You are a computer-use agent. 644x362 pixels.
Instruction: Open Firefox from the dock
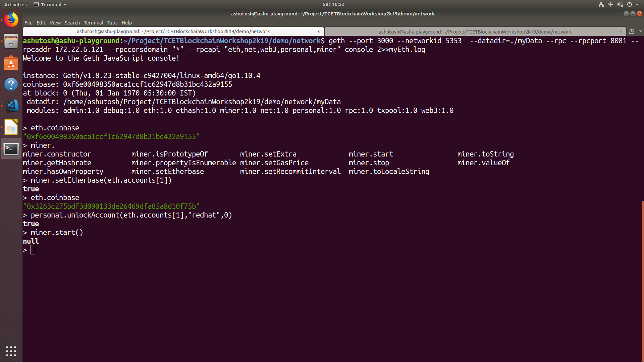(x=11, y=20)
